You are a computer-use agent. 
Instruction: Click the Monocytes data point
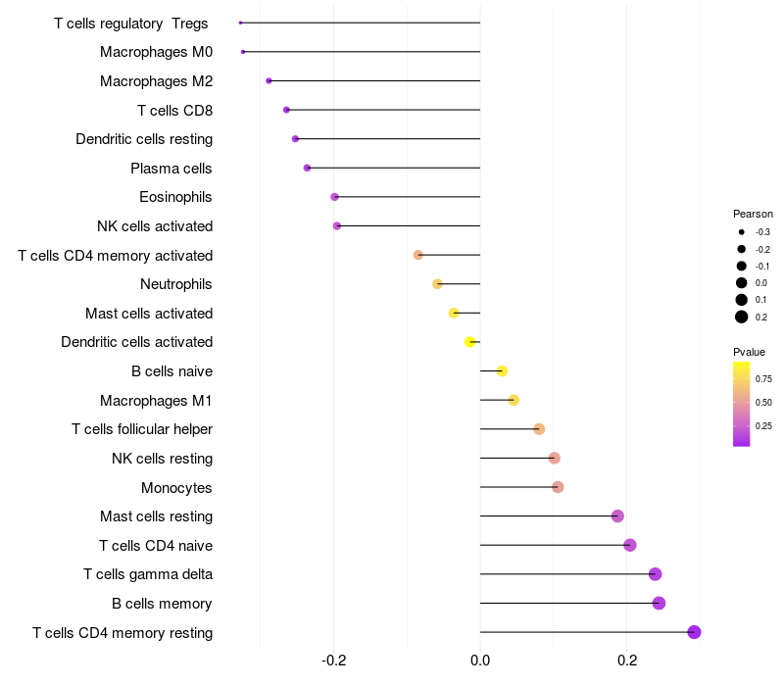(x=558, y=487)
